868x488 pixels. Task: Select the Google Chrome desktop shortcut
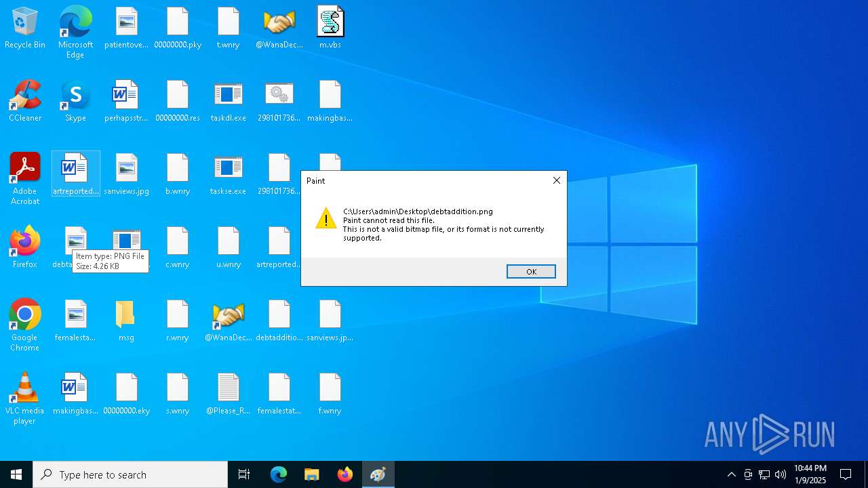click(x=25, y=325)
